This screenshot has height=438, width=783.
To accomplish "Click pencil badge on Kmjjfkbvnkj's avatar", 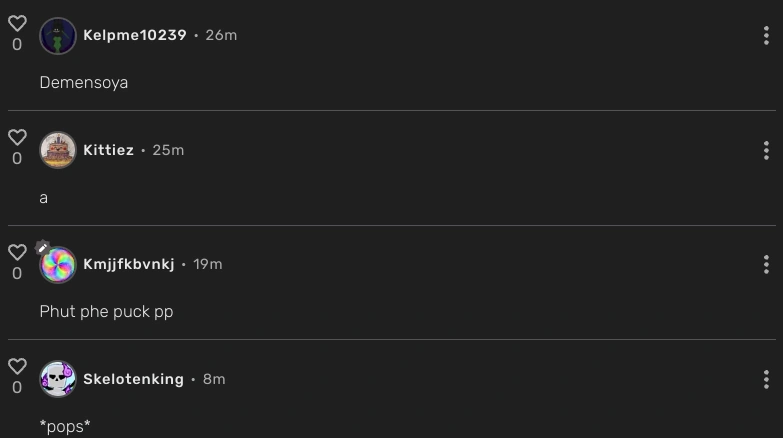I will (42, 247).
